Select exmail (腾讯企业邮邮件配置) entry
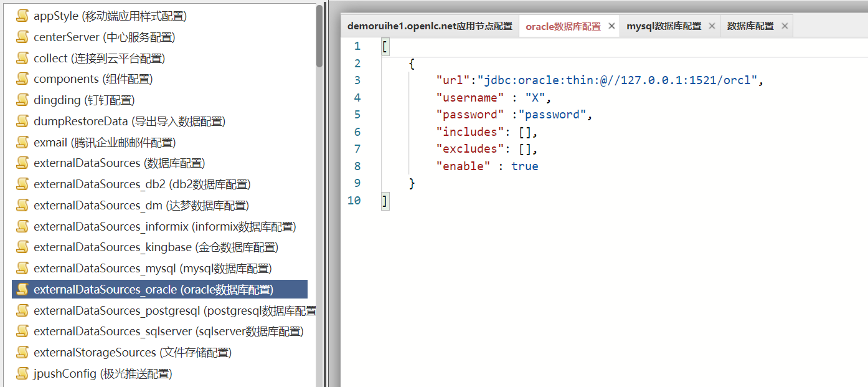Screen dimensions: 868x387 click(x=105, y=143)
